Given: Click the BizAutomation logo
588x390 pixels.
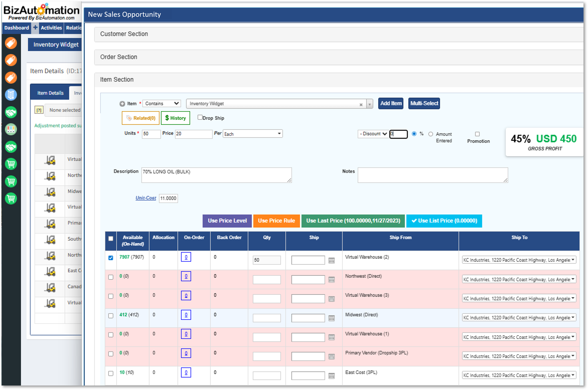Looking at the screenshot, I should pyautogui.click(x=41, y=11).
